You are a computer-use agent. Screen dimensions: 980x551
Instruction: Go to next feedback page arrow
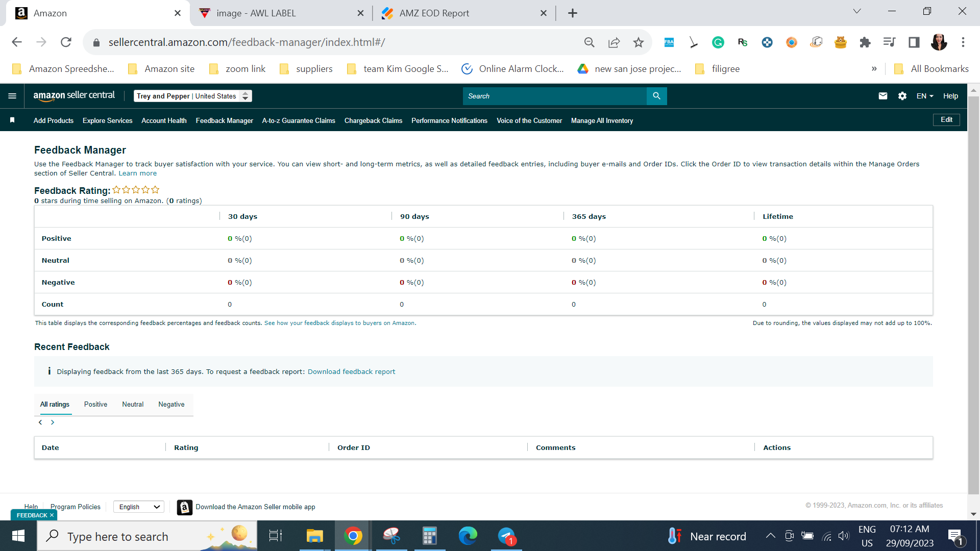click(53, 422)
